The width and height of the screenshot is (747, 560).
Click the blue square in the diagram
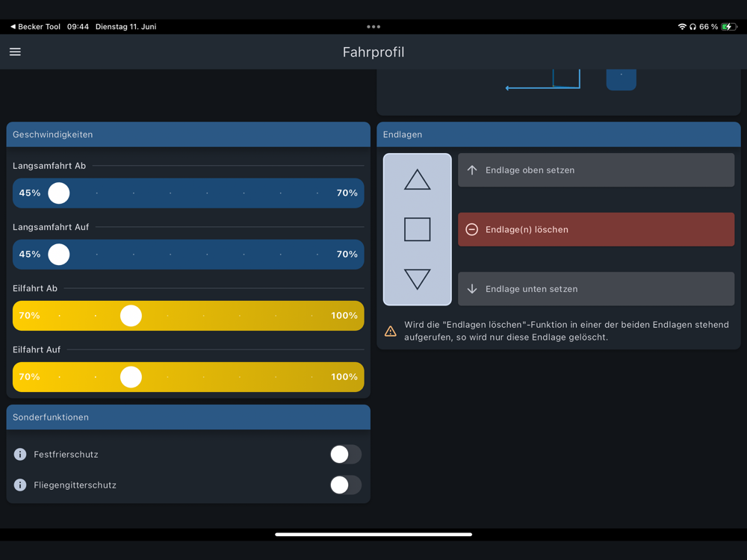(x=622, y=80)
